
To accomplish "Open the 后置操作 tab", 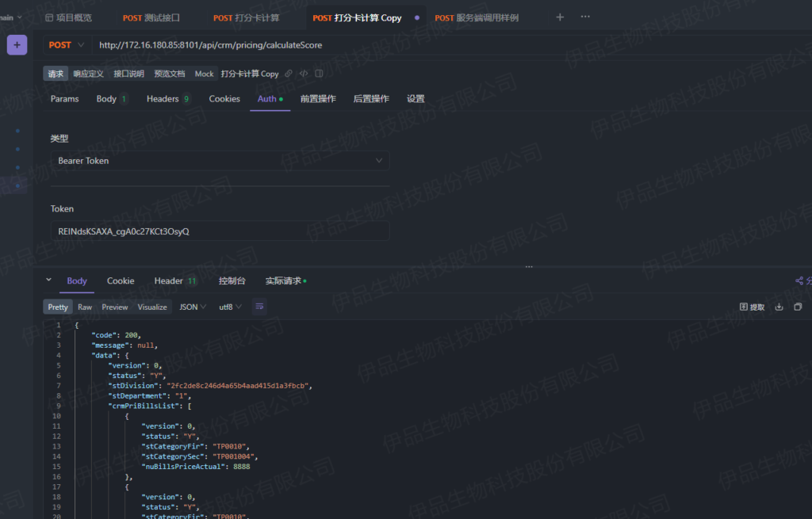I will (x=371, y=99).
